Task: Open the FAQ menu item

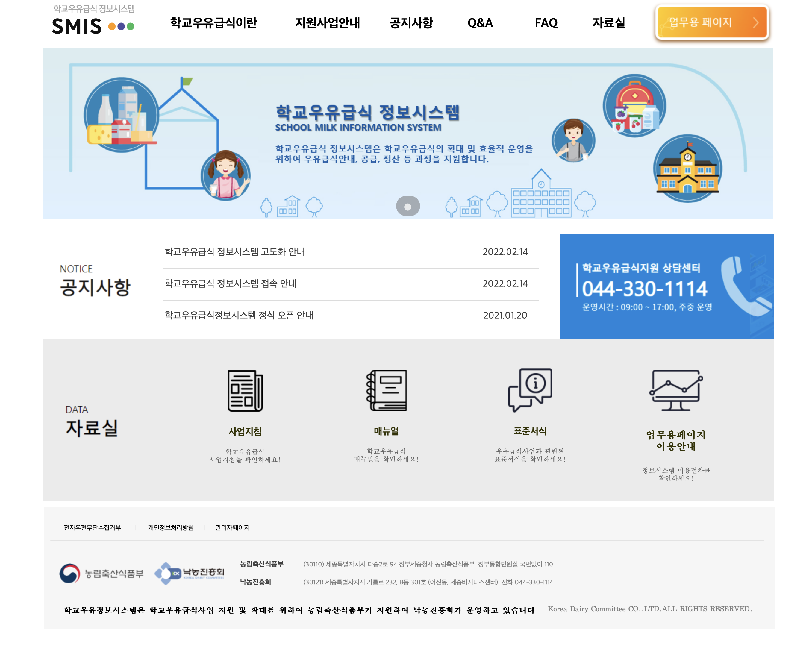Action: coord(546,23)
